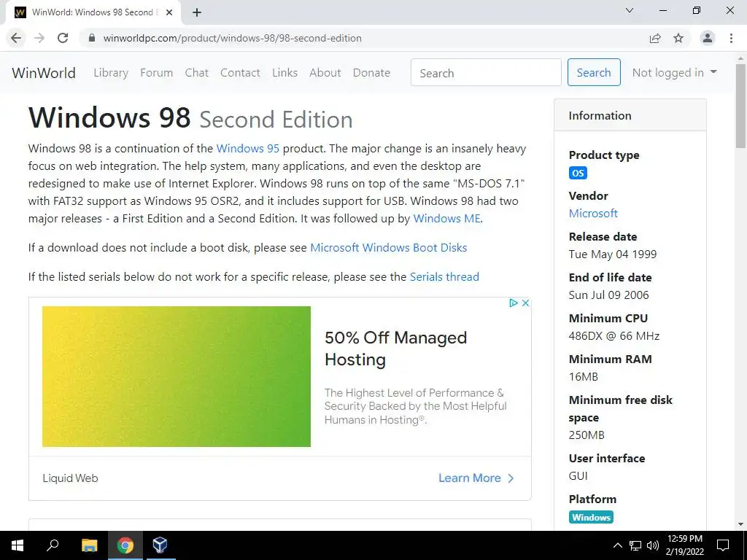Screen dimensions: 747x560
Task: Click the AdChoices triangle icon on the ad
Action: (x=513, y=303)
